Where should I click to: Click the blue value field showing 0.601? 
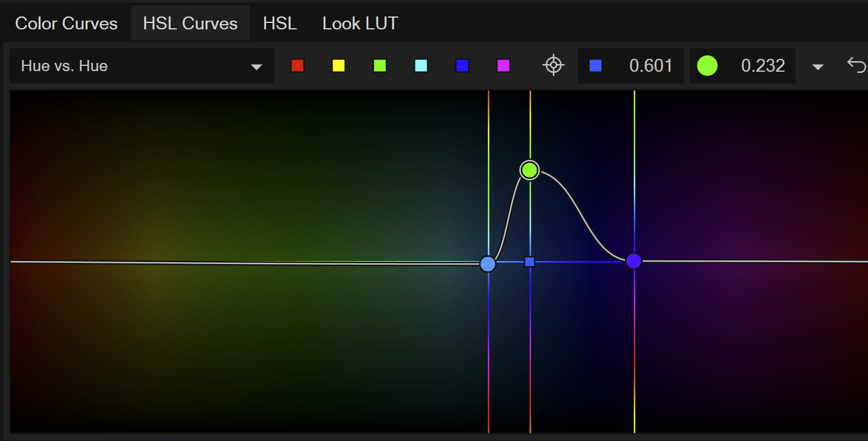coord(630,66)
